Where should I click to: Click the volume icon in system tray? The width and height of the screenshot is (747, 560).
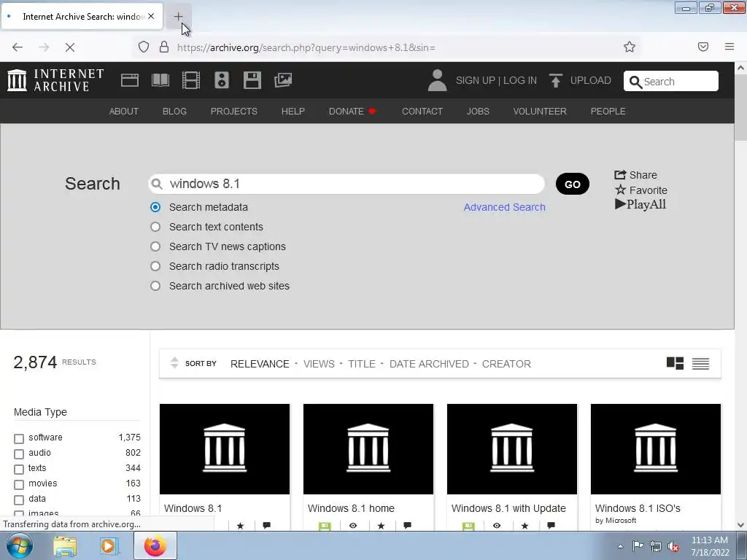673,546
